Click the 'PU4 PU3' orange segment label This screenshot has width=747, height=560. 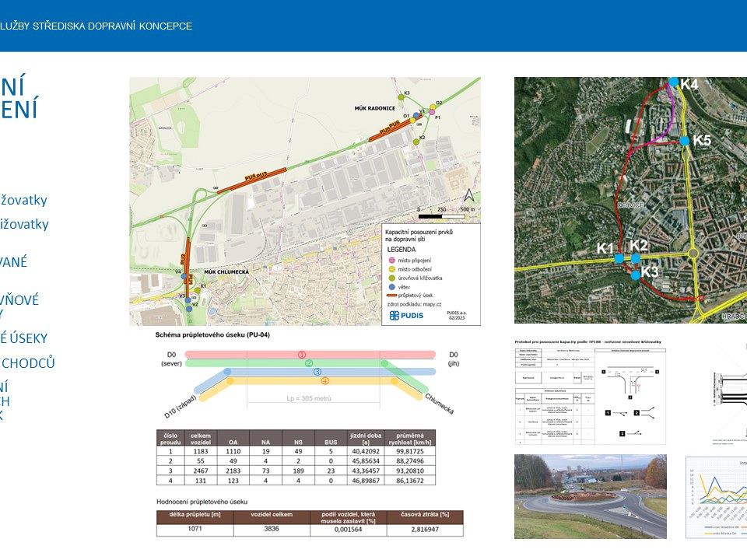256,177
